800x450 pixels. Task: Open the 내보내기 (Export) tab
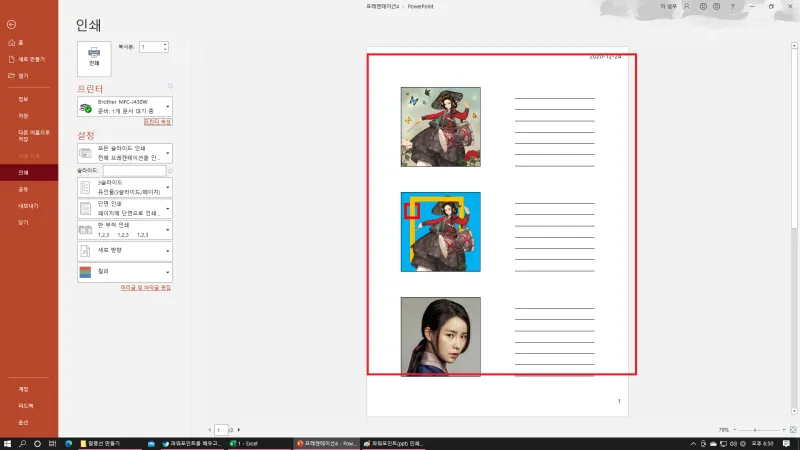click(29, 206)
